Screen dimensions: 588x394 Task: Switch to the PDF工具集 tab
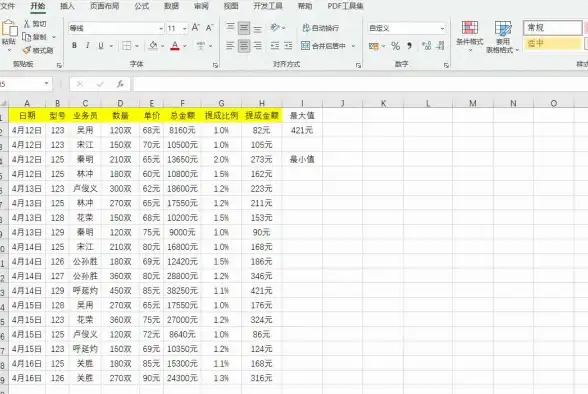(x=345, y=6)
